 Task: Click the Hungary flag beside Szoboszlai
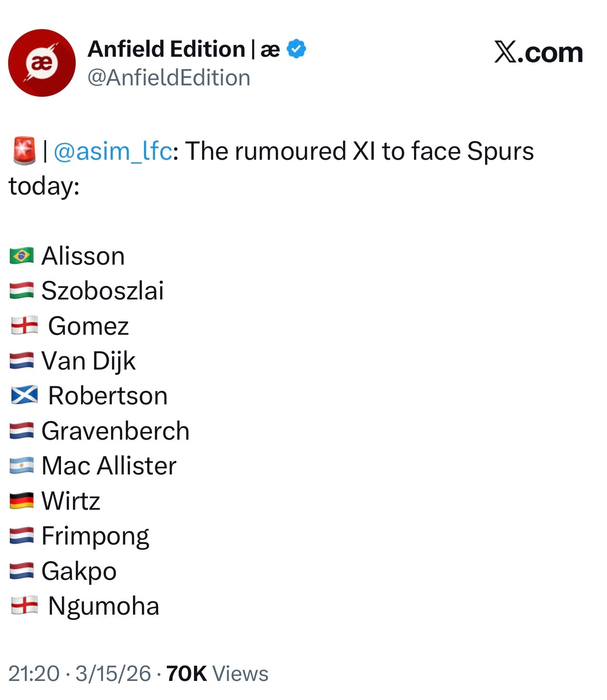click(22, 291)
